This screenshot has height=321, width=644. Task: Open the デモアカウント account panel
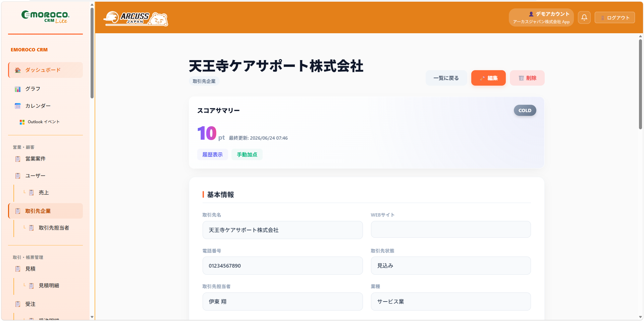tap(541, 17)
